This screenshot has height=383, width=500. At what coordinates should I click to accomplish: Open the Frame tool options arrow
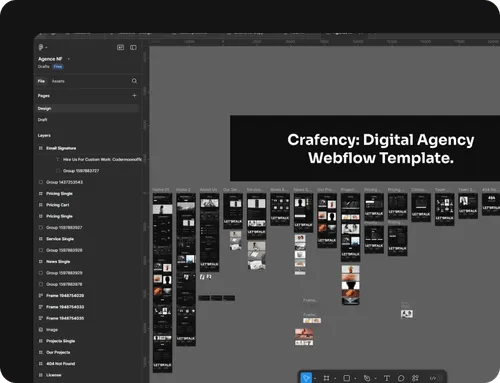coord(335,378)
